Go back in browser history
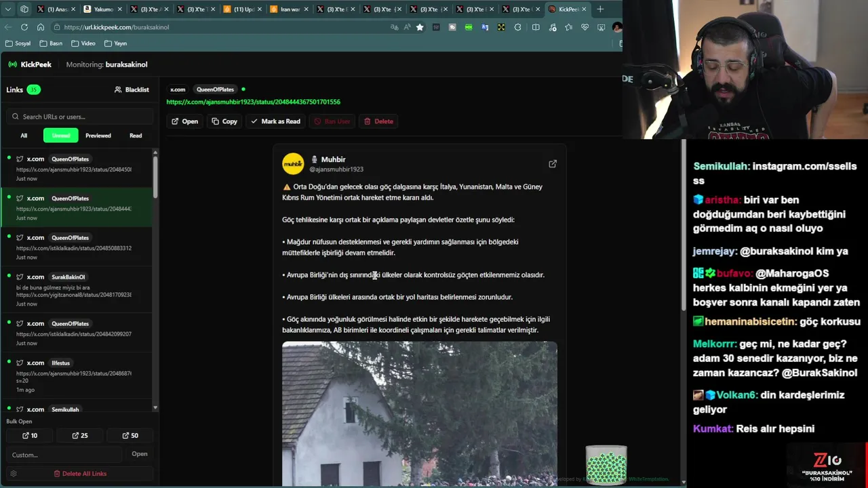This screenshot has width=868, height=488. pos(8,27)
